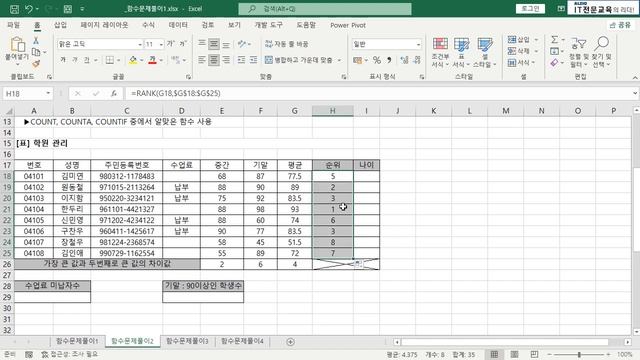Viewport: 640px width, 360px height.
Task: Click the wrap text (자동 줄 바꿈) button
Action: coord(287,44)
